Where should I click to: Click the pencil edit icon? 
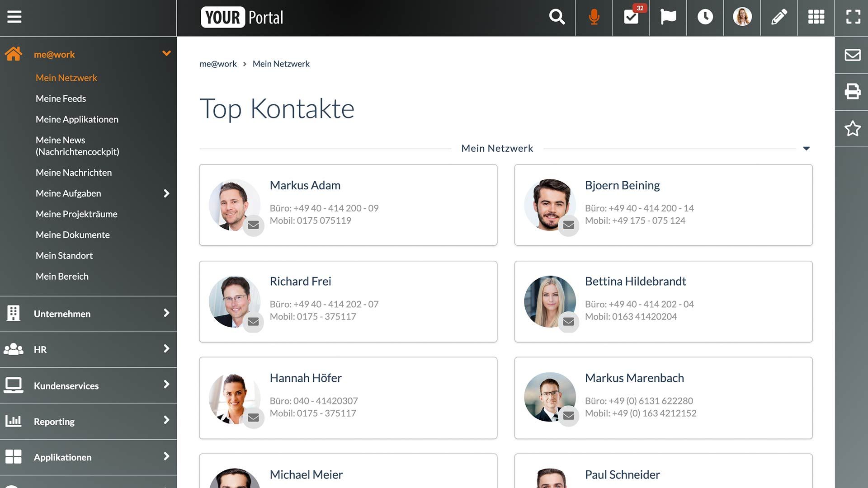coord(779,17)
